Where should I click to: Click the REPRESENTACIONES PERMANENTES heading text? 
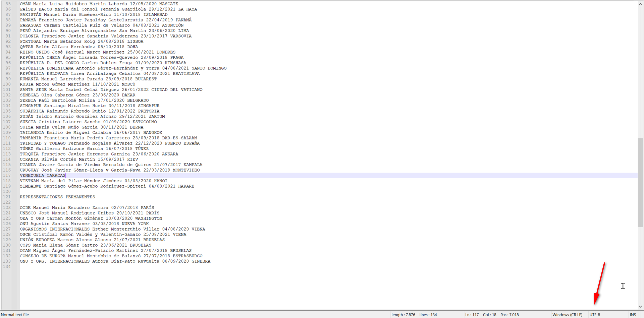click(x=57, y=197)
